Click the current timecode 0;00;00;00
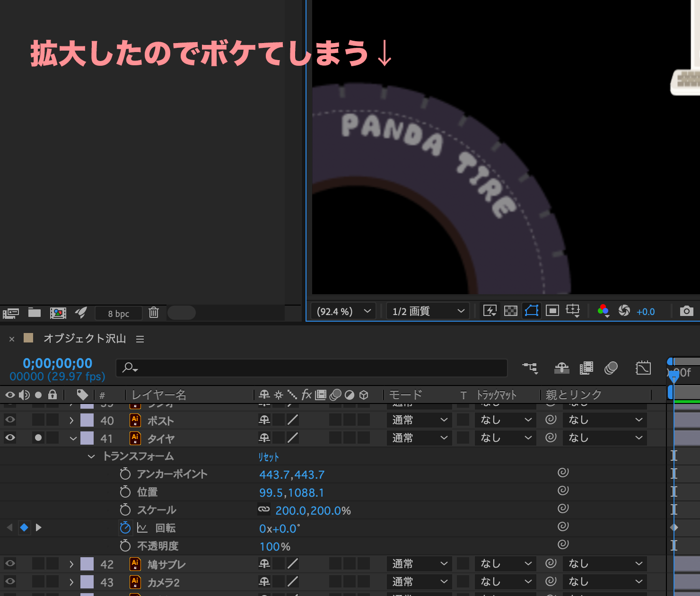The width and height of the screenshot is (700, 596). pyautogui.click(x=58, y=363)
